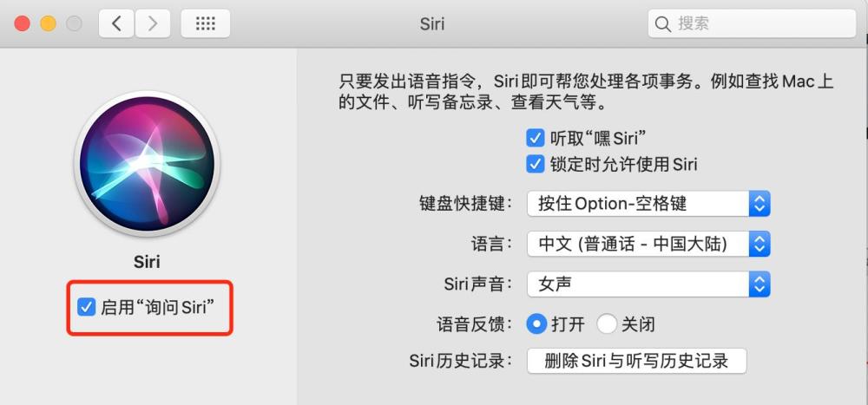Screen dimensions: 868x405
Task: Toggle 锁定时允许使用Siri checkbox
Action: pos(536,164)
